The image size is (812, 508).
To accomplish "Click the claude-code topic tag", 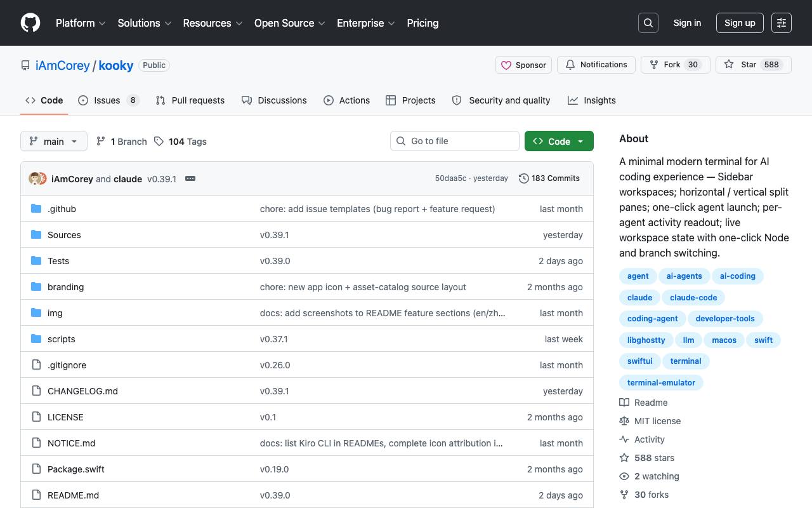I will [x=693, y=297].
